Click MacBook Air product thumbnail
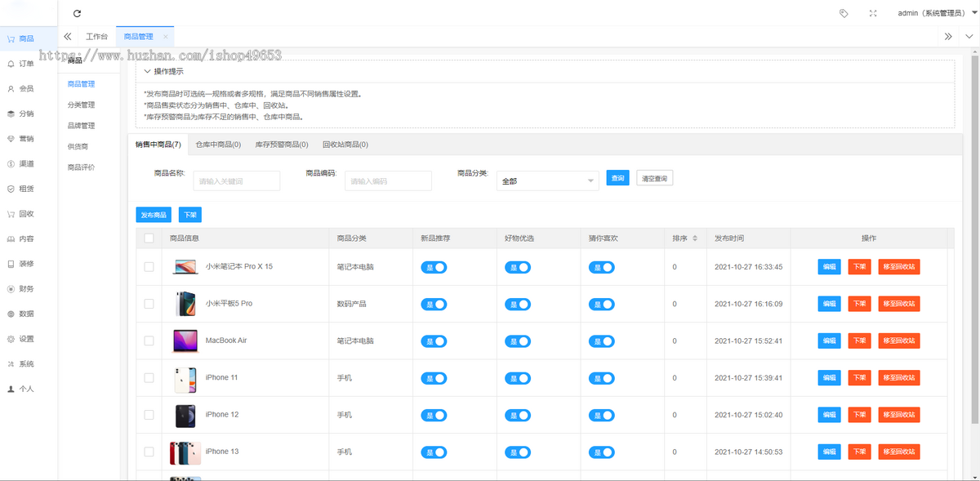Screen dimensions: 980x481 point(185,341)
